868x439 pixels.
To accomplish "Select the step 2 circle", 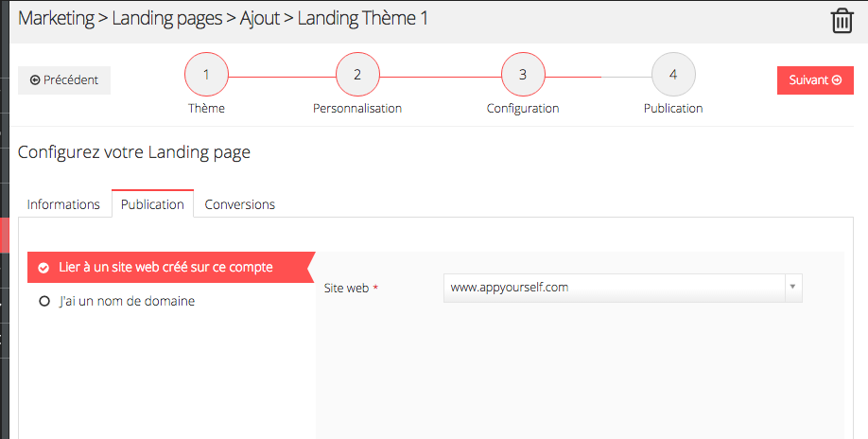I will coord(357,74).
